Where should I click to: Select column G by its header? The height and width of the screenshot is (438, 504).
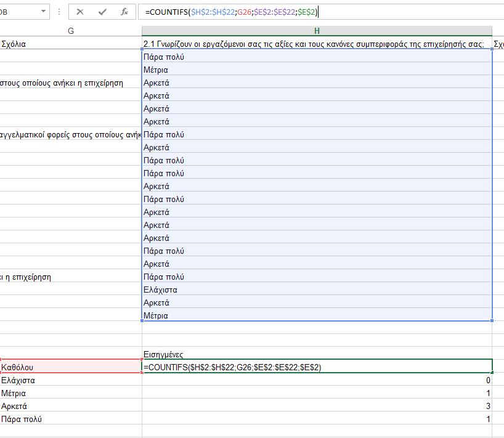click(x=71, y=31)
